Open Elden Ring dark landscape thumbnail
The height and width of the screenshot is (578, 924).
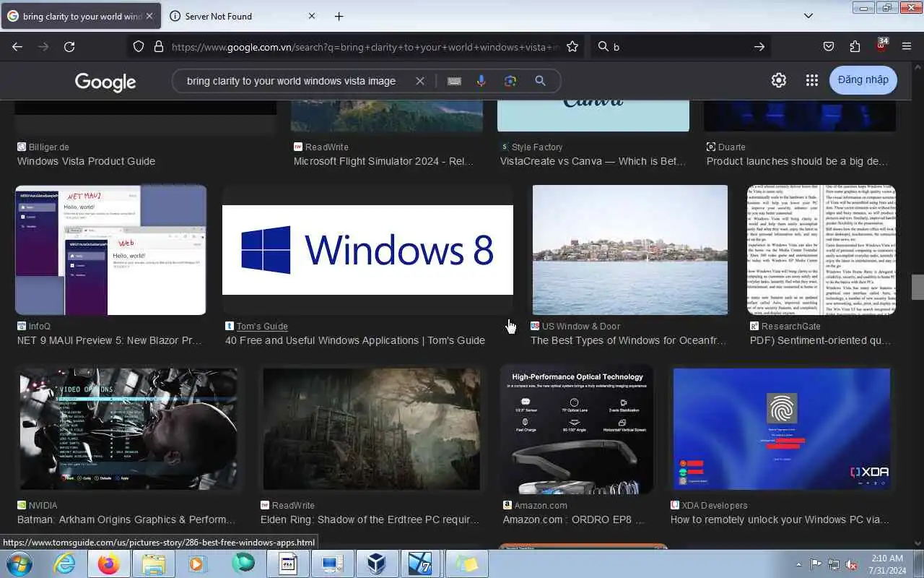[x=372, y=429]
